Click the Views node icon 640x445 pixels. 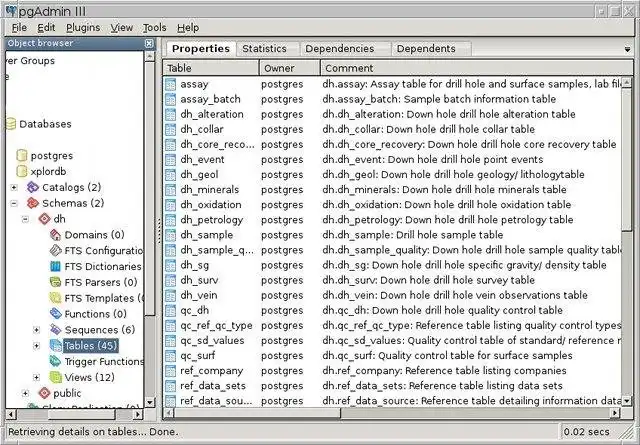pos(55,377)
